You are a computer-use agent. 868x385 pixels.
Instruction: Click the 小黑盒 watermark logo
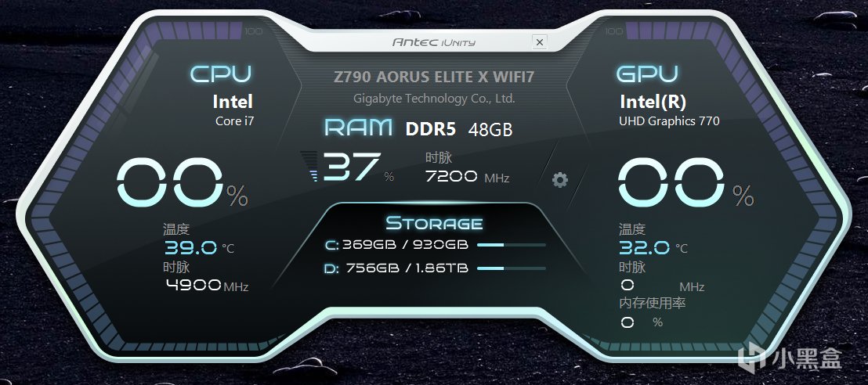point(790,358)
